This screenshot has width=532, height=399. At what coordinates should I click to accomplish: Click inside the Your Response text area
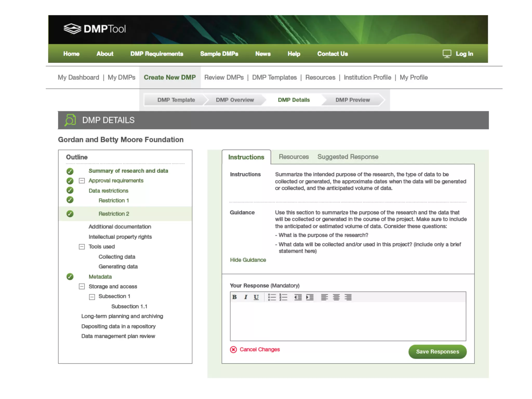(348, 321)
